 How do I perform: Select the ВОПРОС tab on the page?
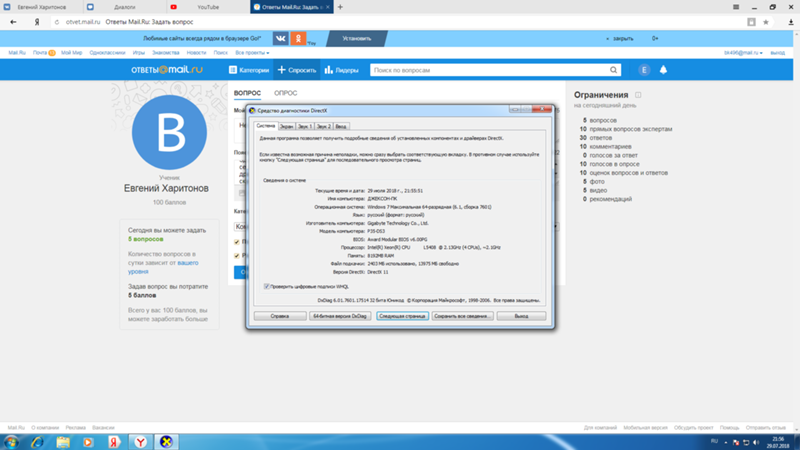point(247,93)
